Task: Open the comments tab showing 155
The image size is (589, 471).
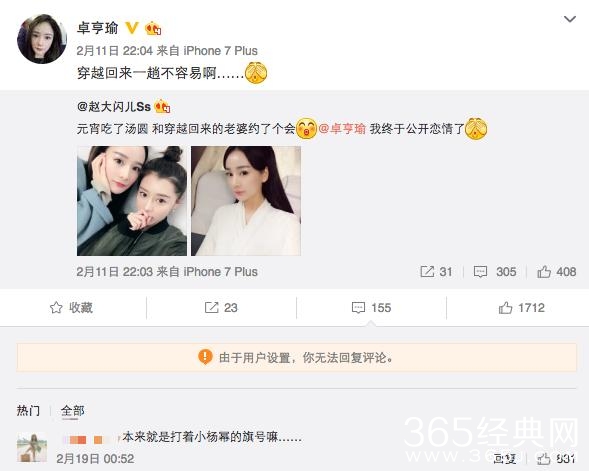Action: click(x=371, y=308)
